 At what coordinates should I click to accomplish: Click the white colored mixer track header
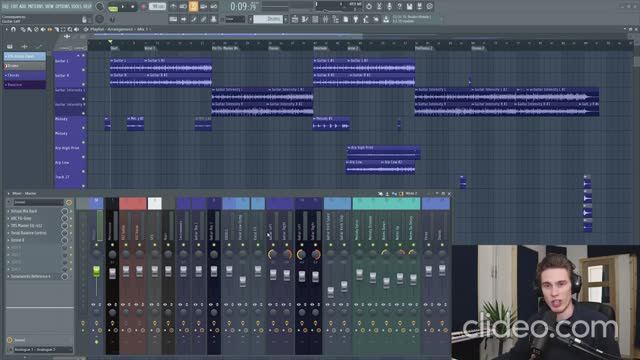tap(155, 203)
